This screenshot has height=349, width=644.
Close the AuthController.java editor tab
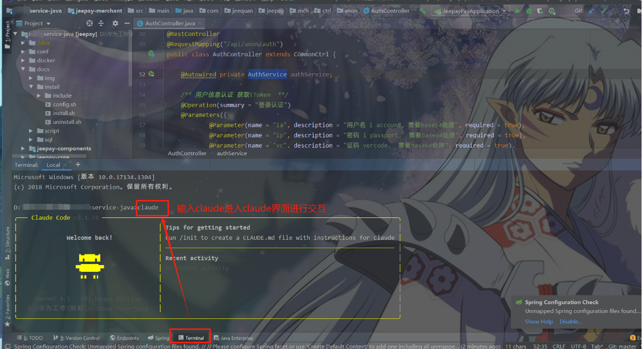(x=200, y=23)
